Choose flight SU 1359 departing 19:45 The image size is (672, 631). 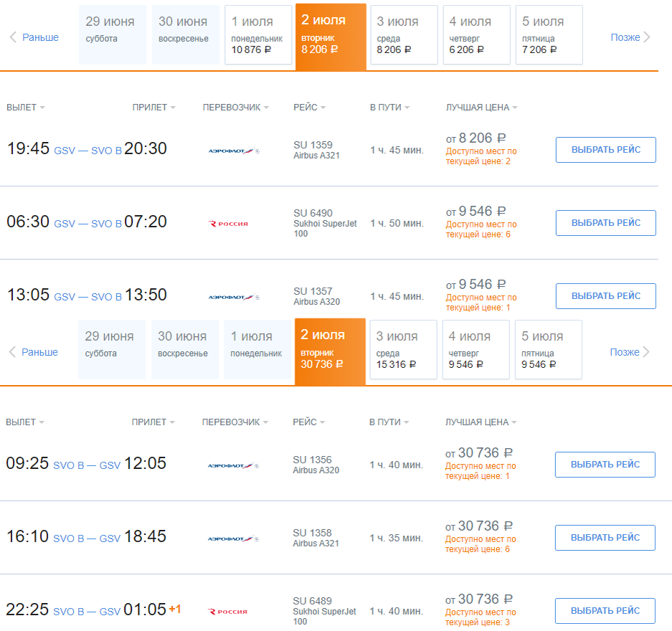point(605,150)
